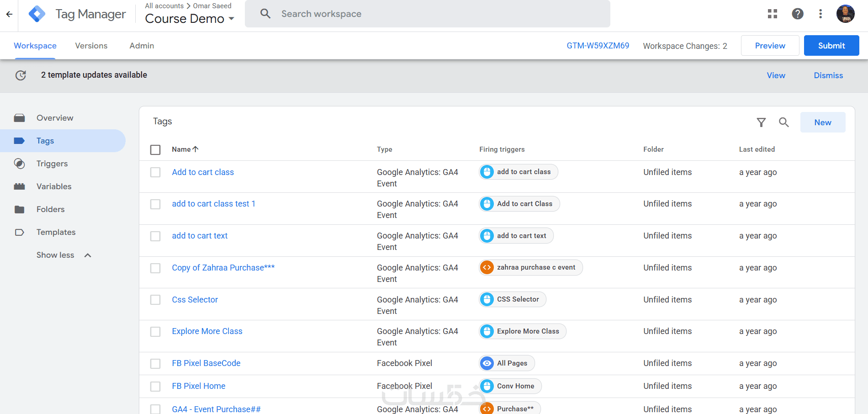Click the All accounts breadcrumb
The height and width of the screenshot is (414, 868).
(164, 6)
